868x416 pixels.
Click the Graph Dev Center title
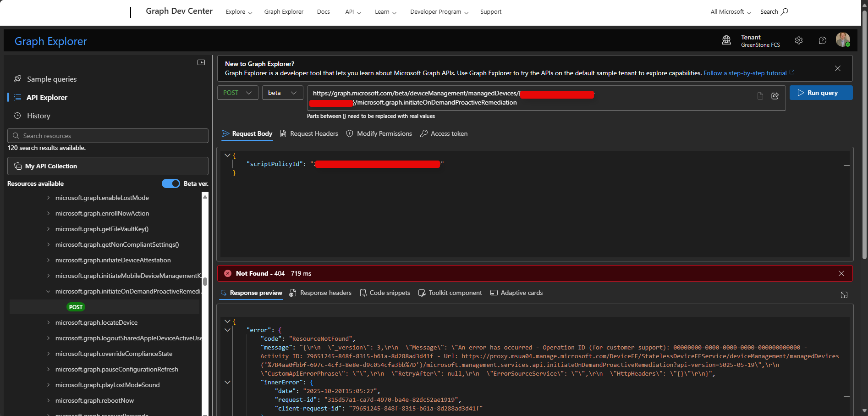click(179, 11)
